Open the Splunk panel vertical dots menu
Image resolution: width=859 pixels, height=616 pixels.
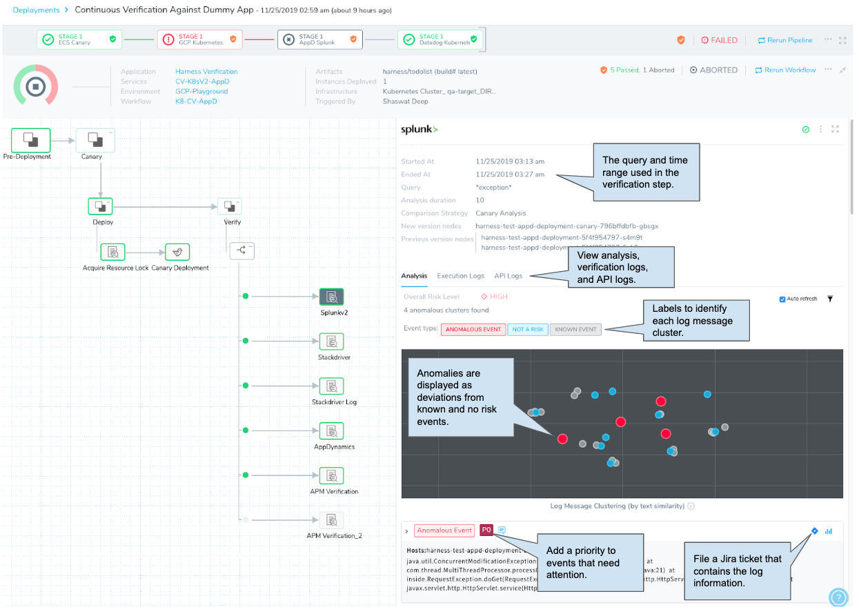pos(820,129)
